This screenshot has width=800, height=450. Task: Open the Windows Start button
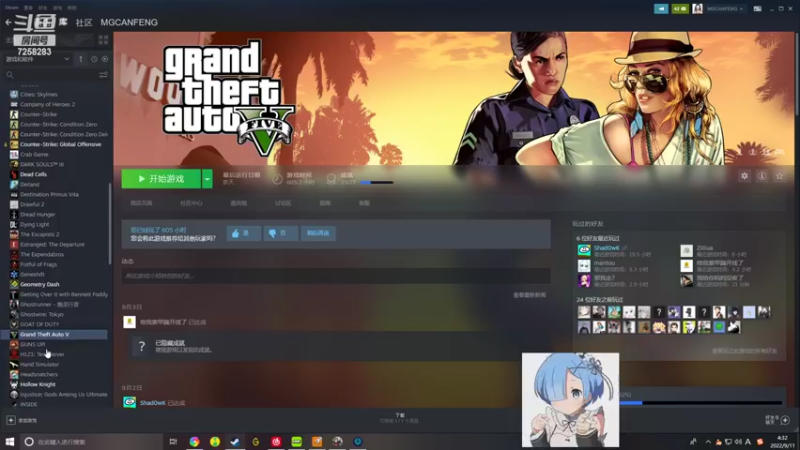pos(10,442)
